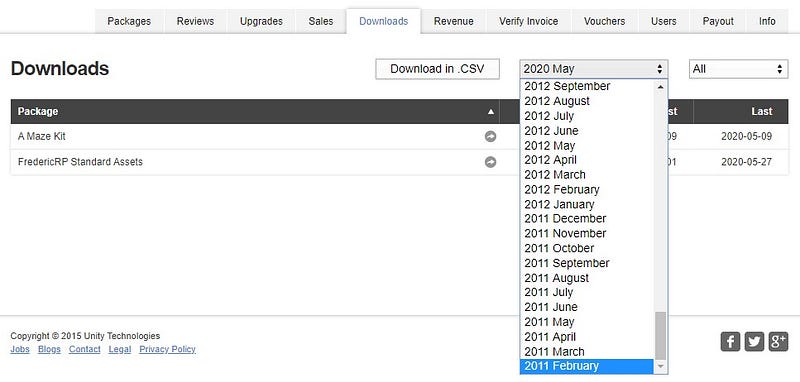Select 2011 March option

587,351
